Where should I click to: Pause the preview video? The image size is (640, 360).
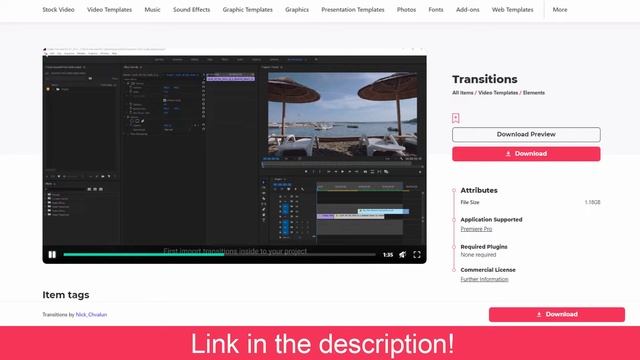click(52, 255)
